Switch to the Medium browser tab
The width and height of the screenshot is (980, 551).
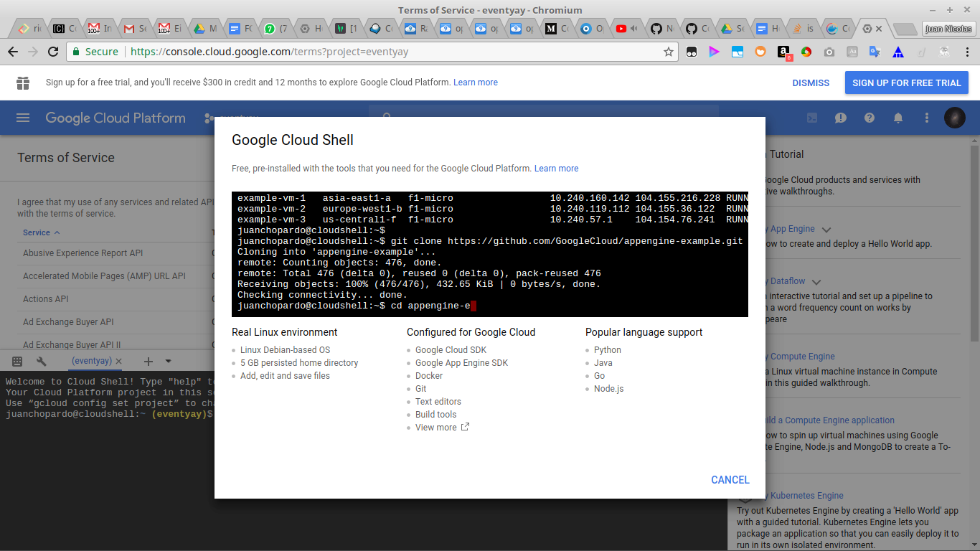point(555,29)
